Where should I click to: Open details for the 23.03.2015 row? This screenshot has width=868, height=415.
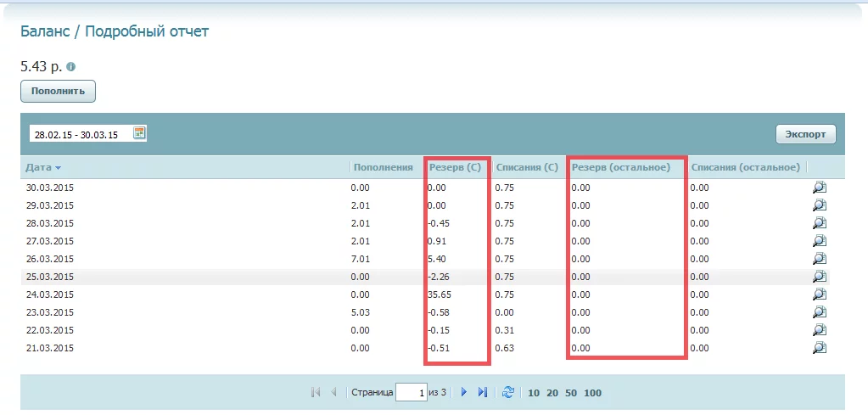point(820,312)
